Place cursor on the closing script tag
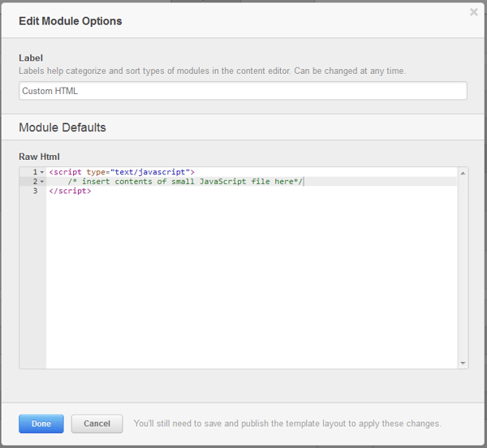Viewport: 487px width, 448px height. pyautogui.click(x=70, y=191)
